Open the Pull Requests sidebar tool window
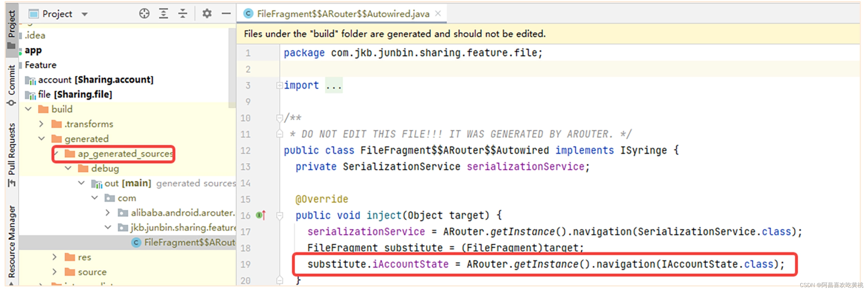The width and height of the screenshot is (868, 291). click(x=12, y=155)
